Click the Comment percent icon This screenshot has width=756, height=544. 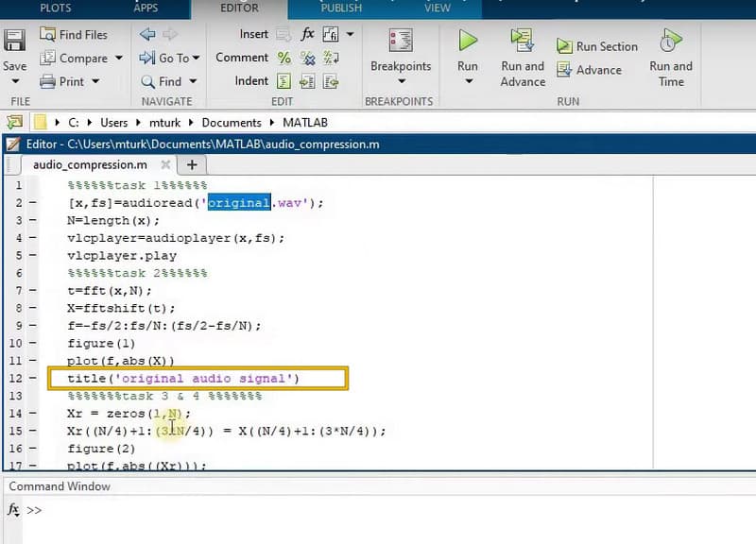click(x=283, y=58)
